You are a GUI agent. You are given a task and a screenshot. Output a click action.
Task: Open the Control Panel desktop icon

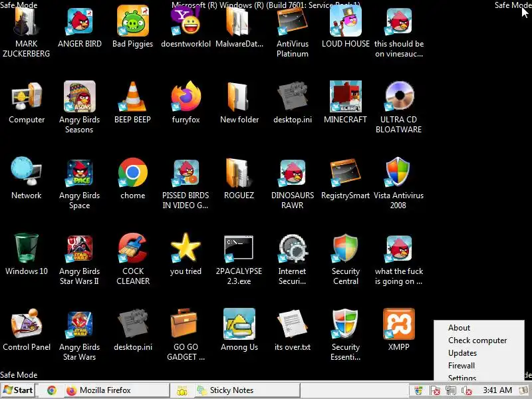[x=27, y=325]
